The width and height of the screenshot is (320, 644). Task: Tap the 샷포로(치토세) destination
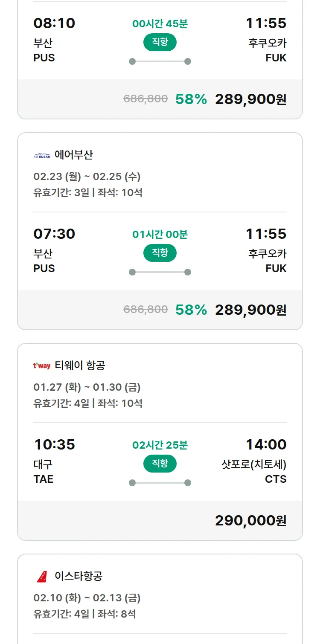click(254, 464)
